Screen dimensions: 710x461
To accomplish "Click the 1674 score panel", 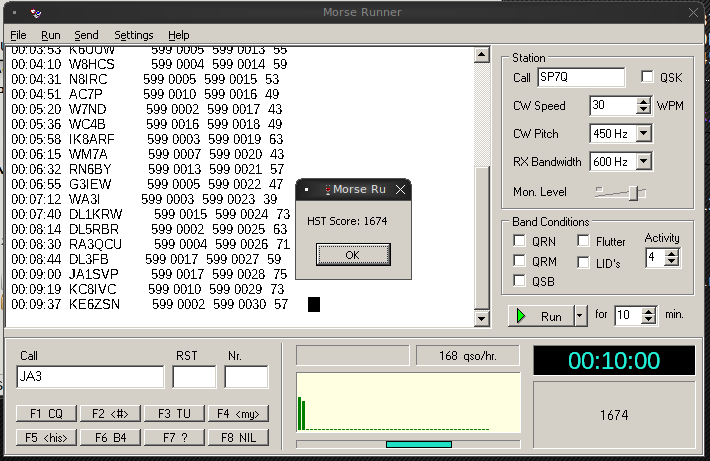I will point(614,415).
